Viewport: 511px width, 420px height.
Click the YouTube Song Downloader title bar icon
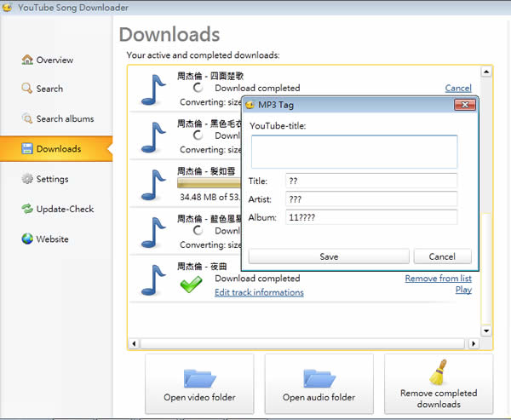pos(7,7)
